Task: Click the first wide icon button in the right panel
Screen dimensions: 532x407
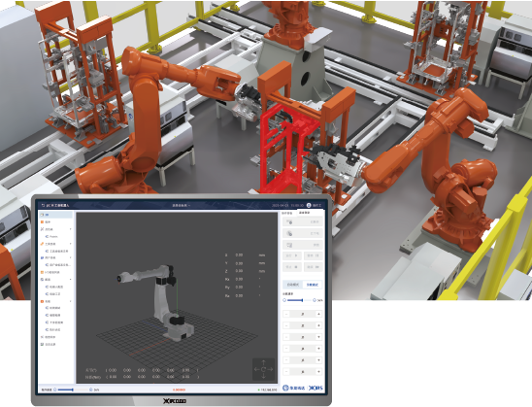Action: point(303,221)
